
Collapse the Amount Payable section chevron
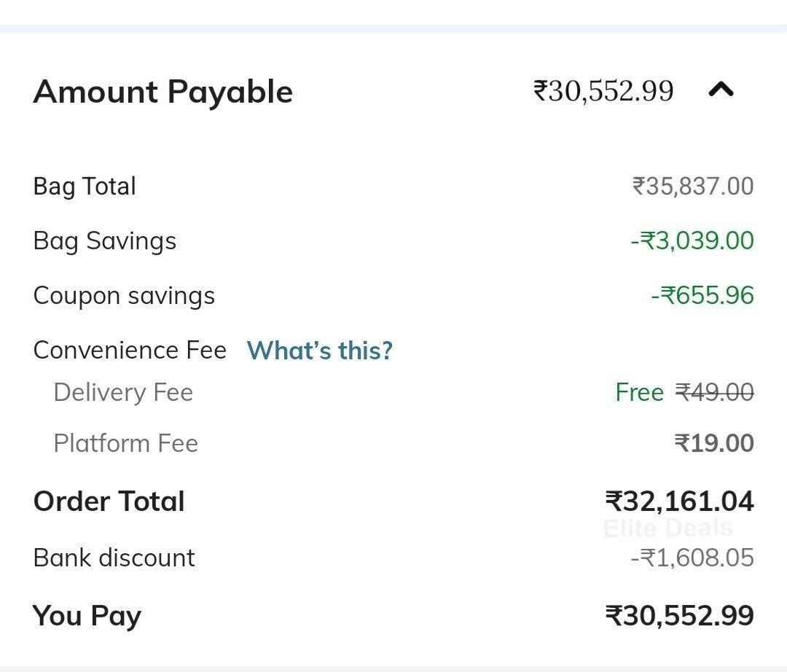(721, 90)
